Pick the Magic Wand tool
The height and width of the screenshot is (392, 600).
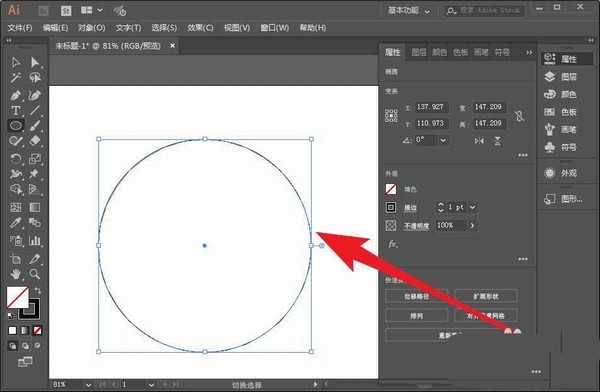click(x=16, y=78)
